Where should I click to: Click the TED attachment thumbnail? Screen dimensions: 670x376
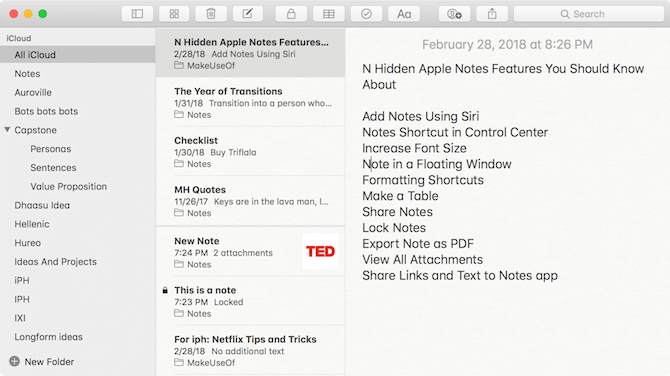[320, 251]
